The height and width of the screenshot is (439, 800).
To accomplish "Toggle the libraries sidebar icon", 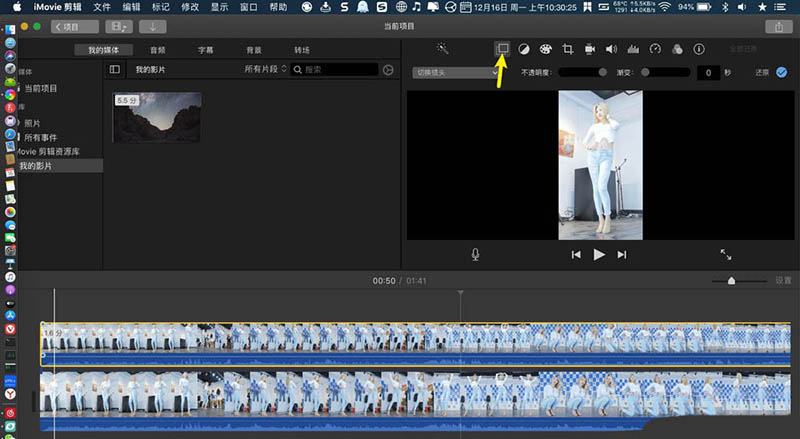I will pyautogui.click(x=115, y=69).
